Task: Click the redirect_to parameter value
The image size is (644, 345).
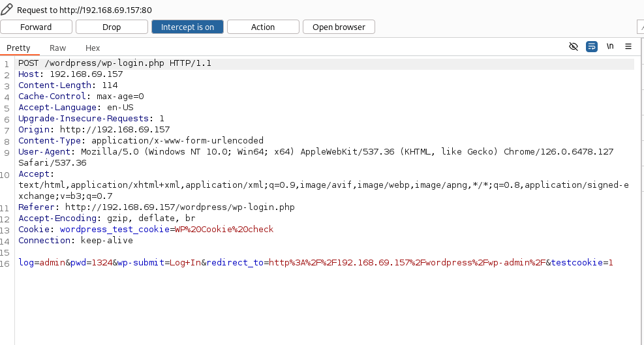Action: (x=407, y=262)
